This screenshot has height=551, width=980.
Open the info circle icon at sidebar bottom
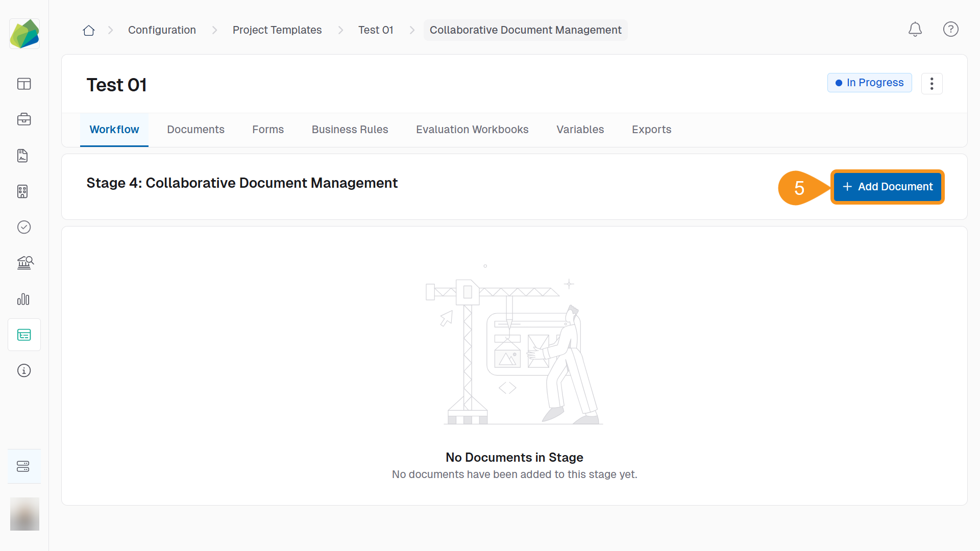point(24,370)
